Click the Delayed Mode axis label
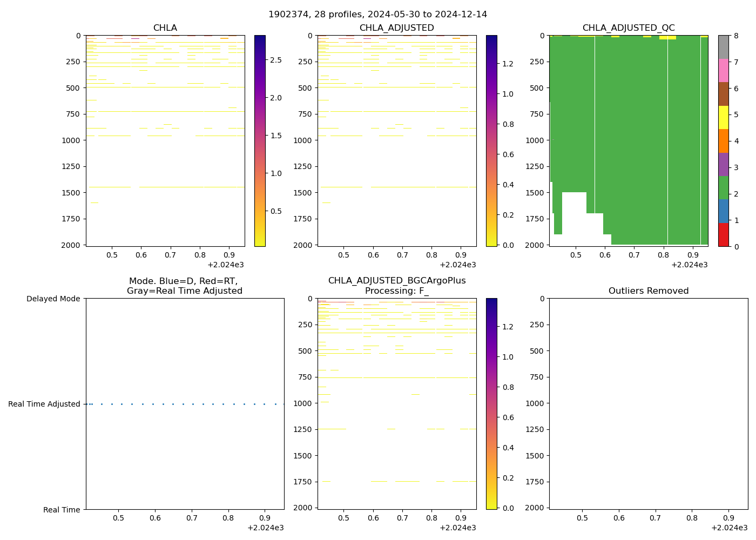The width and height of the screenshot is (756, 540). point(53,299)
